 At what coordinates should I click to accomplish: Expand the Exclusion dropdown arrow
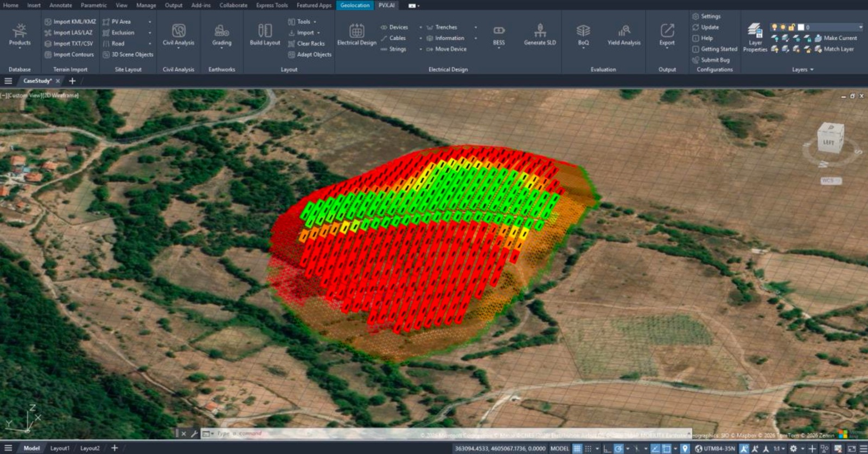click(x=150, y=33)
